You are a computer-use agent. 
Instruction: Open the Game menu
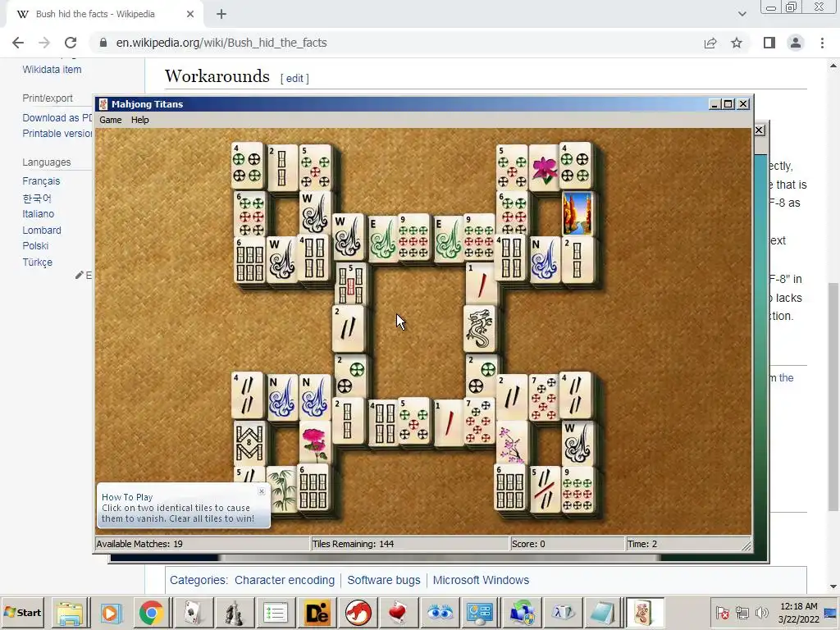pos(111,120)
